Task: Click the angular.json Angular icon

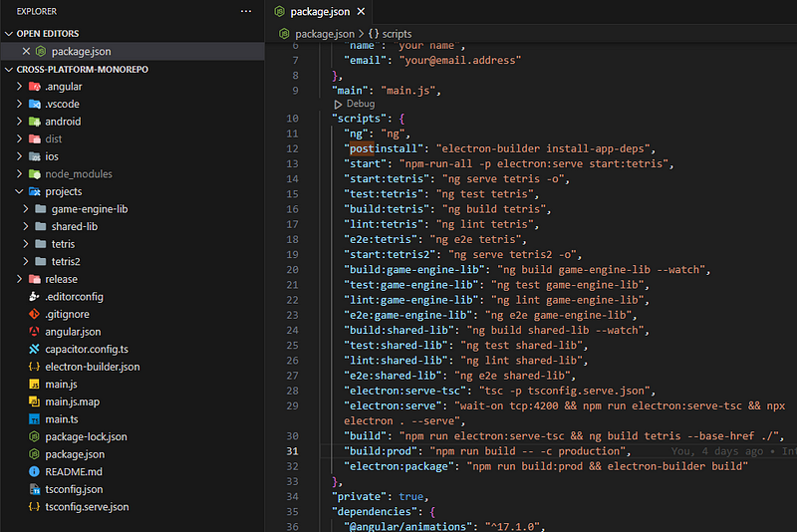Action: (34, 332)
